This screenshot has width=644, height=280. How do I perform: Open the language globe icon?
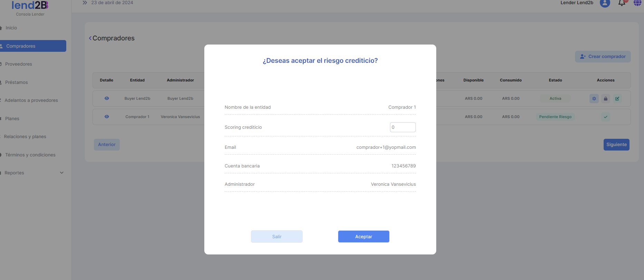coord(637,3)
